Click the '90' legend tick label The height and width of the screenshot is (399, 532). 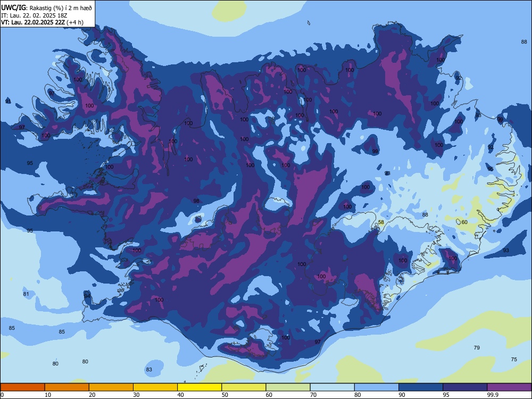(402, 395)
